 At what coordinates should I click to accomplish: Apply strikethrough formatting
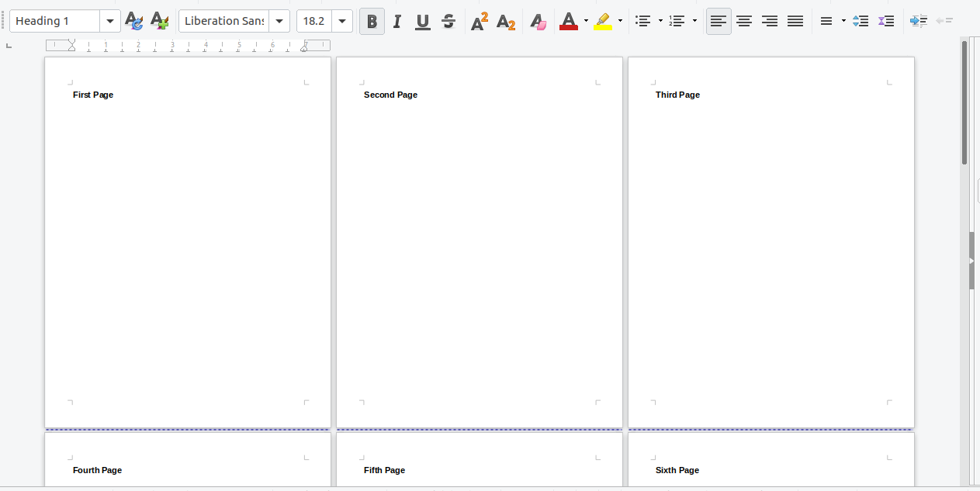pos(448,21)
